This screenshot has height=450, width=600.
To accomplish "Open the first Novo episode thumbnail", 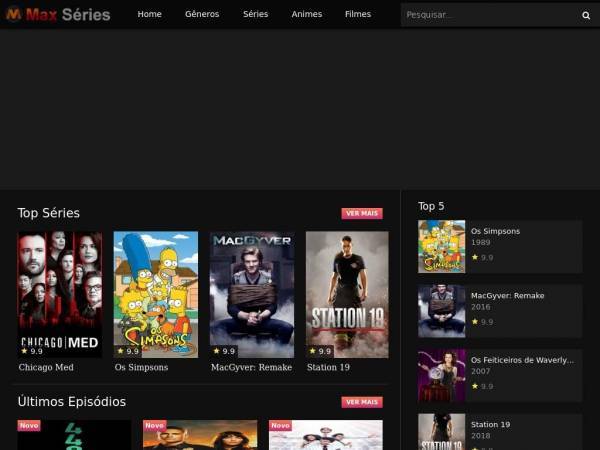I will click(74, 435).
